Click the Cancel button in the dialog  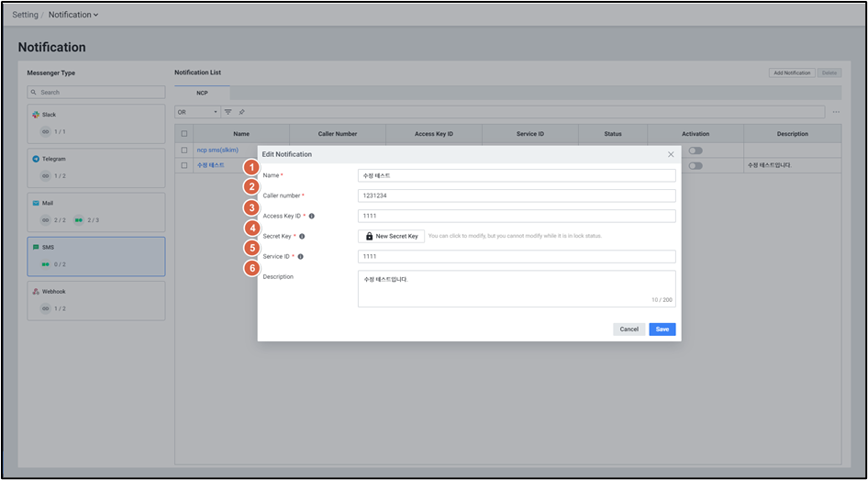pos(629,329)
